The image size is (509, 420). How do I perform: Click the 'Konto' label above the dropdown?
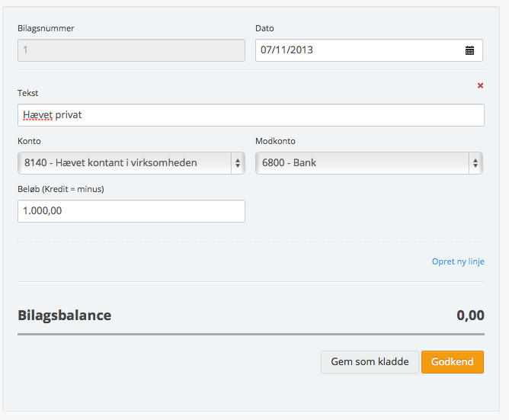click(29, 142)
